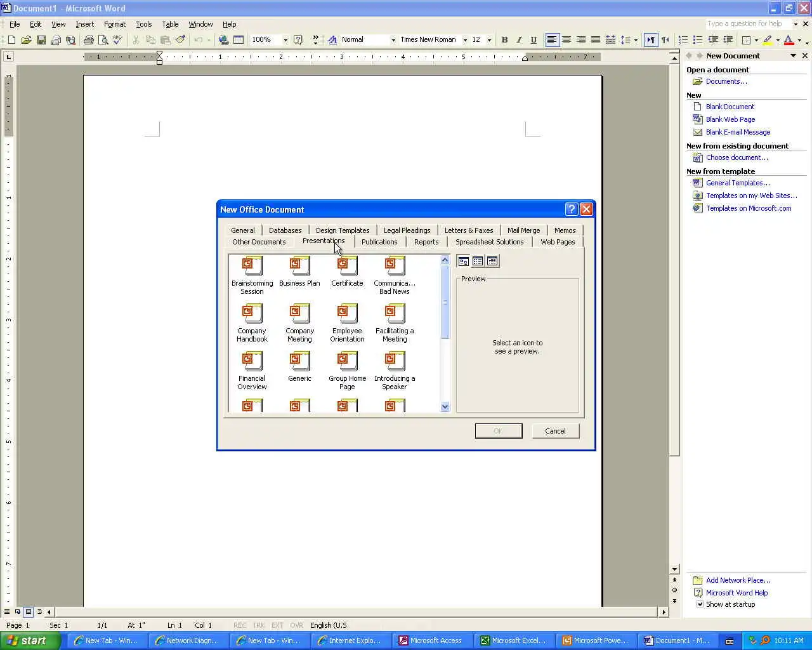Click the Decrease Indent icon

tap(713, 40)
